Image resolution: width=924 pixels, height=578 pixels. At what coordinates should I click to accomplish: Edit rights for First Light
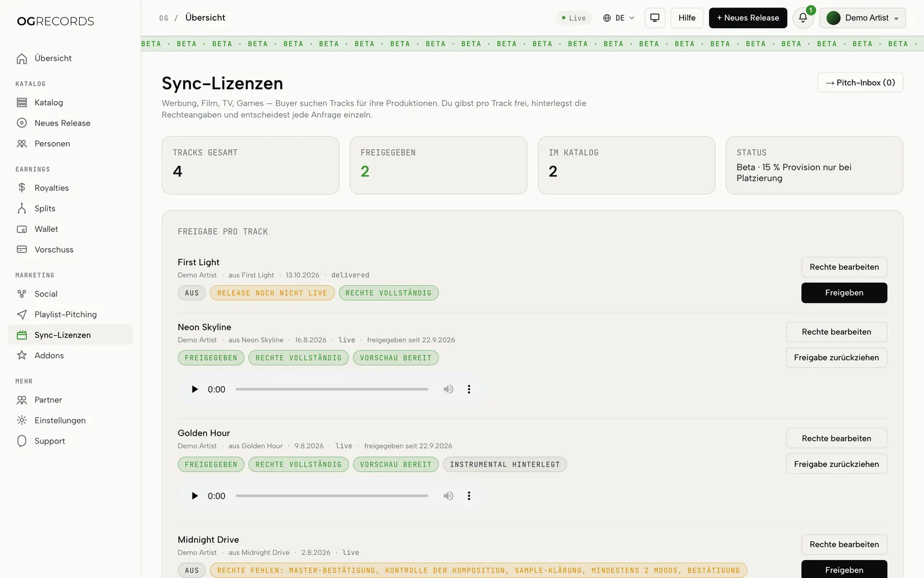844,267
